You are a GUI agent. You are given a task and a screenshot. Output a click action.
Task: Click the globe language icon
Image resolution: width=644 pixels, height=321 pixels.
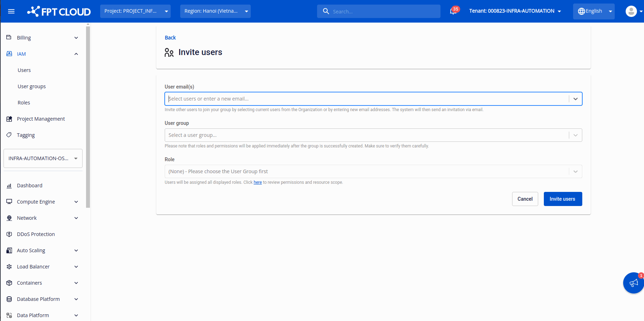point(582,11)
